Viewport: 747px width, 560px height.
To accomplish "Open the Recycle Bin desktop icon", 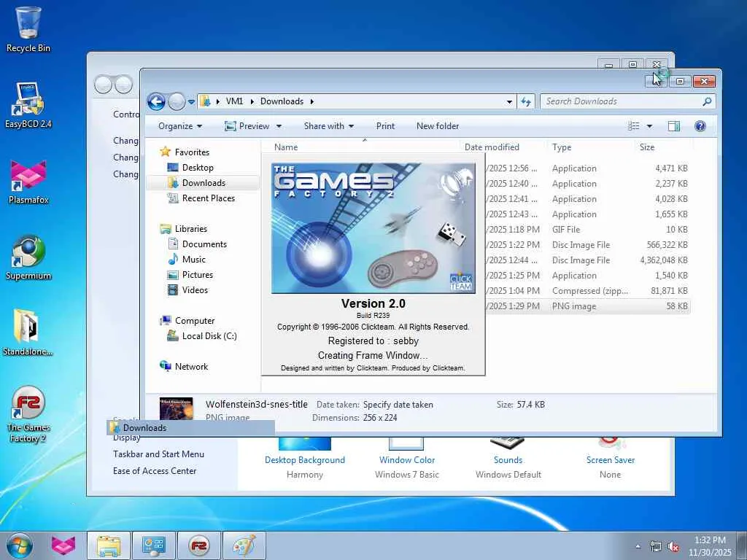I will pyautogui.click(x=28, y=29).
